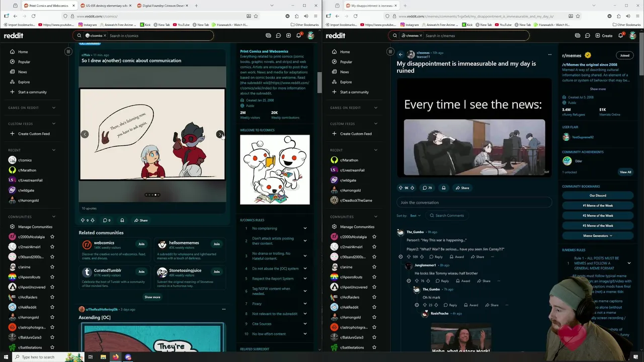Open r/Marathon in left window recents
The width and height of the screenshot is (644, 362).
pos(28,170)
